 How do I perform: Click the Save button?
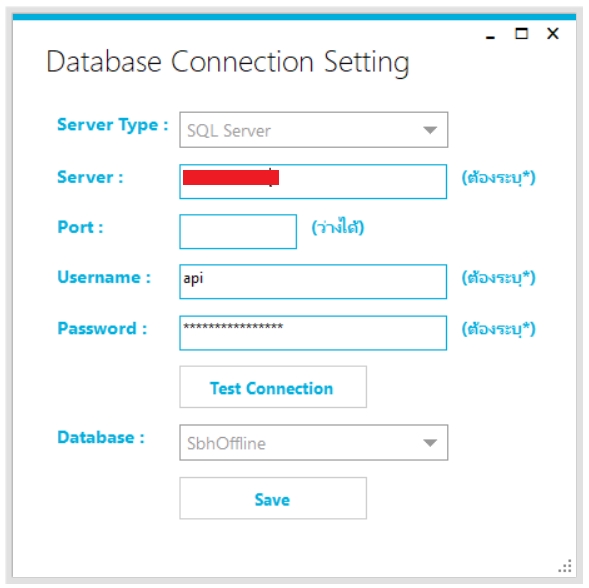273,498
